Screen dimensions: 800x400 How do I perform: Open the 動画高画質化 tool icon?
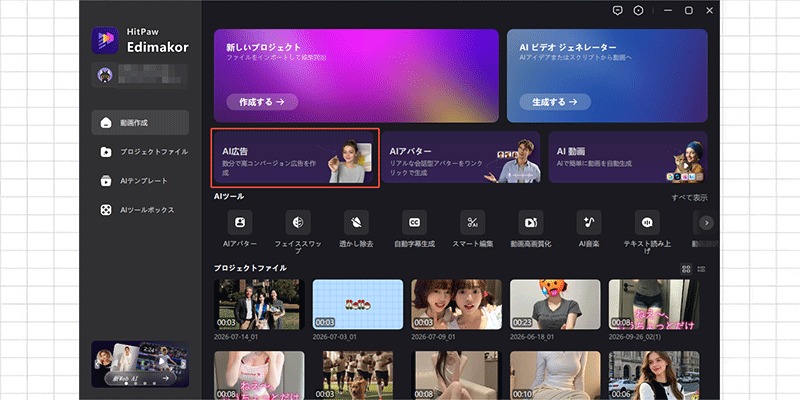pyautogui.click(x=531, y=222)
